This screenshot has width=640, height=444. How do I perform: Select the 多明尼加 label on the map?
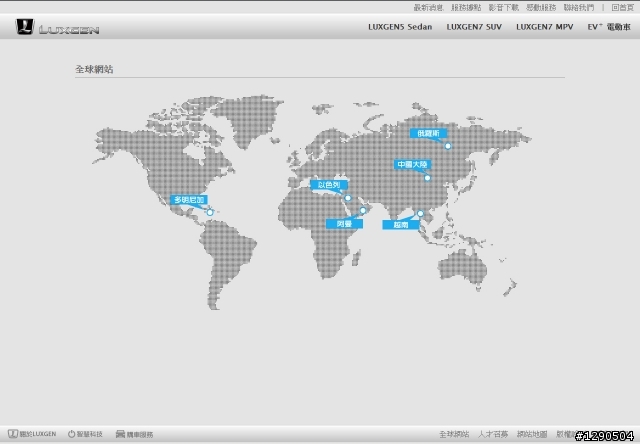(x=189, y=200)
